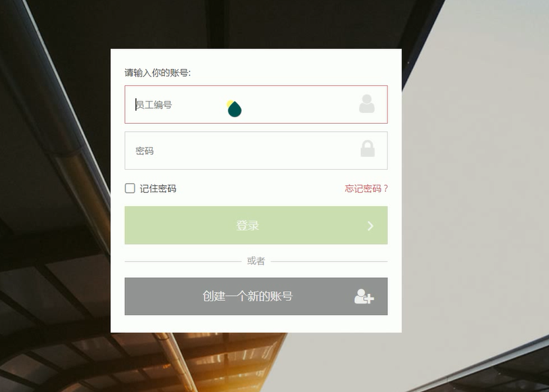Click the teal droplet marker in account field

[234, 109]
